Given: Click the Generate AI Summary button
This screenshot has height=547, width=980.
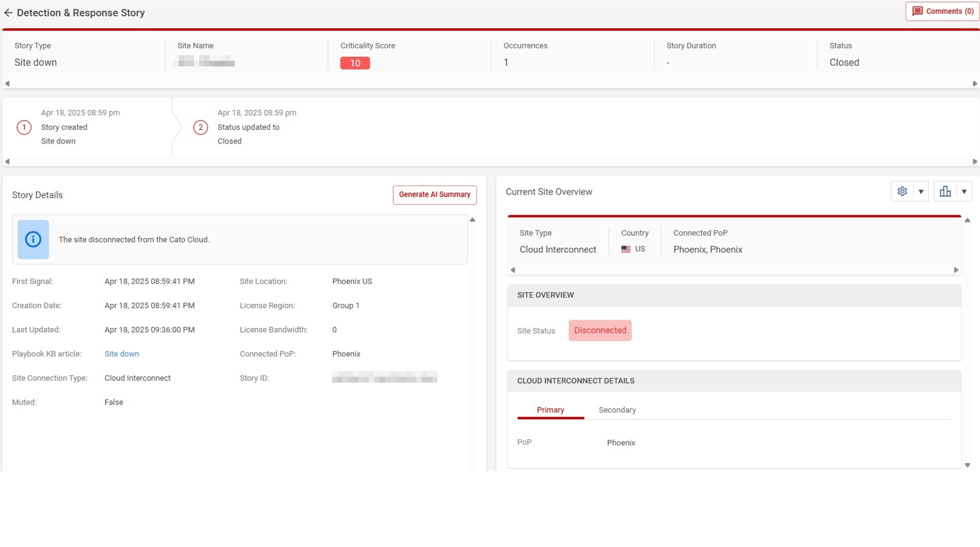Looking at the screenshot, I should click(434, 195).
